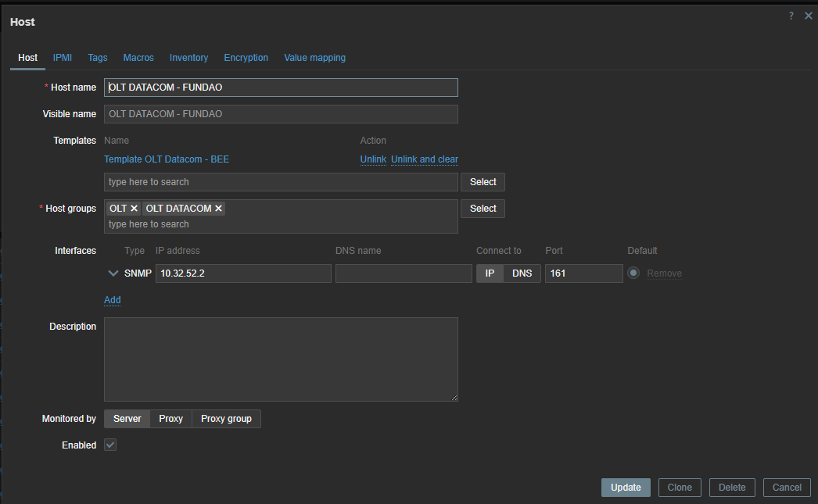This screenshot has height=504, width=818.
Task: Remove the OLT DATACOM host group tag
Action: click(x=219, y=209)
